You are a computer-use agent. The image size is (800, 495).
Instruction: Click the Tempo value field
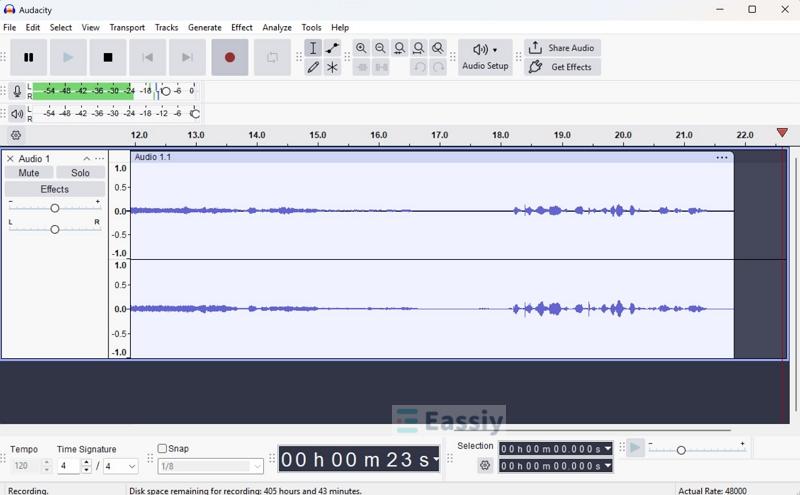[x=26, y=466]
